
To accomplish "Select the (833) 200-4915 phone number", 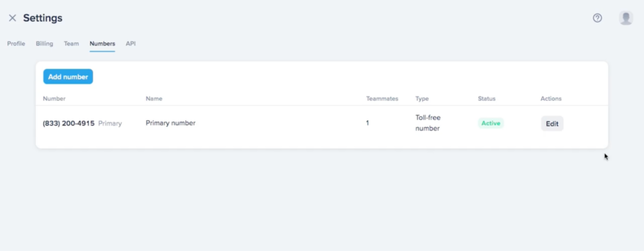I will [69, 123].
